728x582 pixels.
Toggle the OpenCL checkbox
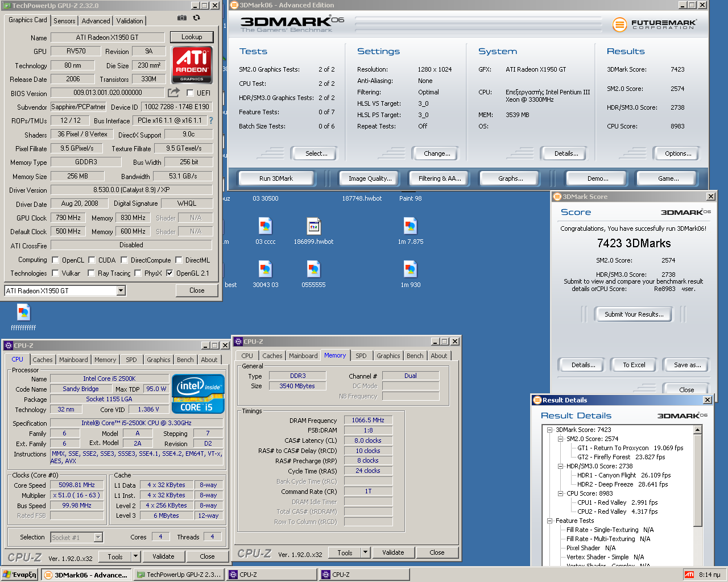55,260
